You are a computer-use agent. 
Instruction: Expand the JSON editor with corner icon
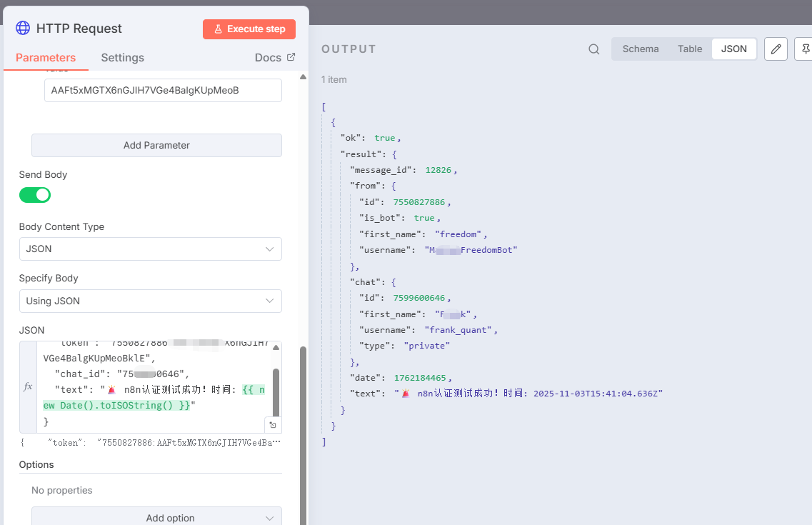(272, 425)
